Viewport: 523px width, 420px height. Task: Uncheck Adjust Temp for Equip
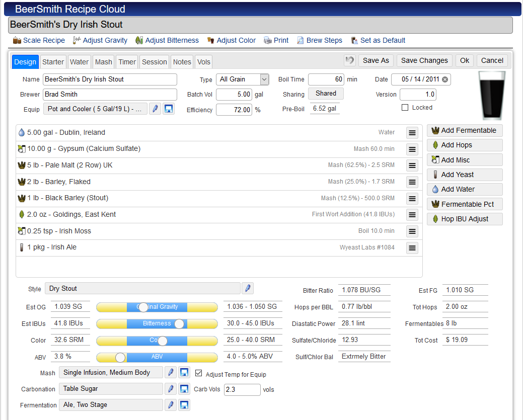[x=198, y=373]
